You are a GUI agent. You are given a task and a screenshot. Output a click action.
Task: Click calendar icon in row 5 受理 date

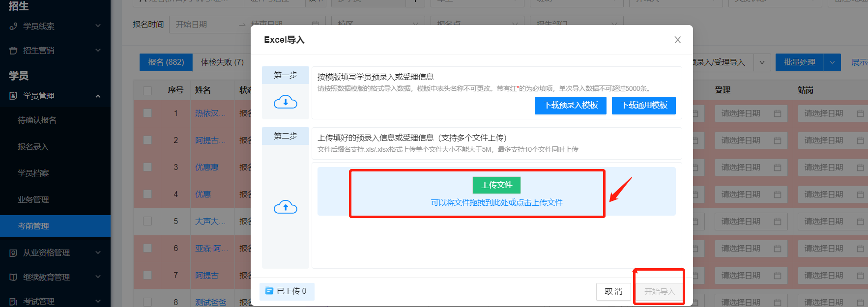pos(778,222)
